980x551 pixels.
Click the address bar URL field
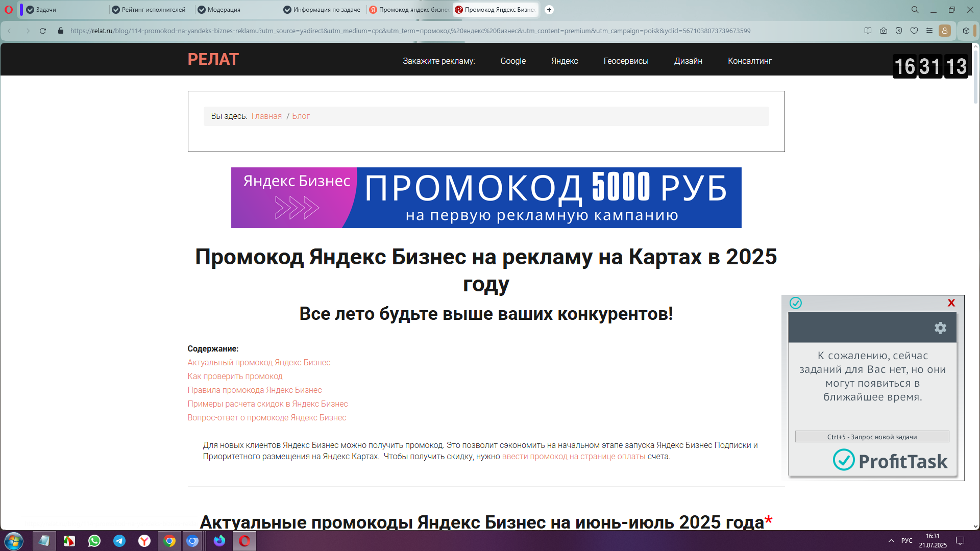pos(410,31)
